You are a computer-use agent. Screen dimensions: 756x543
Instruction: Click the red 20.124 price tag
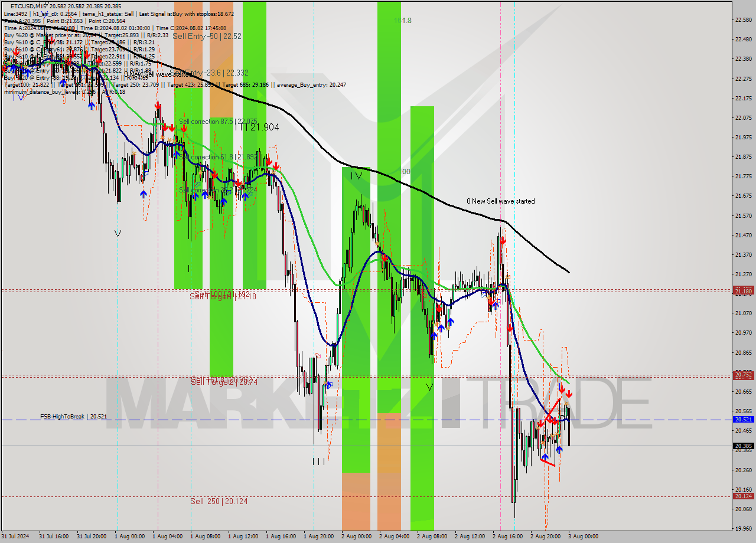pos(743,496)
